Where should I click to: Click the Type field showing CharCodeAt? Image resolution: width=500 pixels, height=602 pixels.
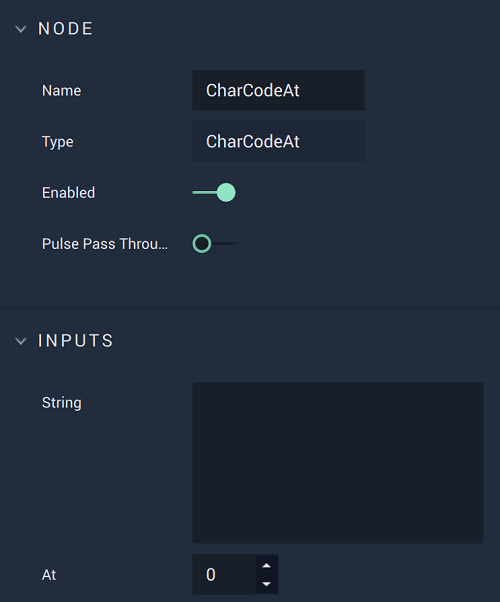coord(278,141)
